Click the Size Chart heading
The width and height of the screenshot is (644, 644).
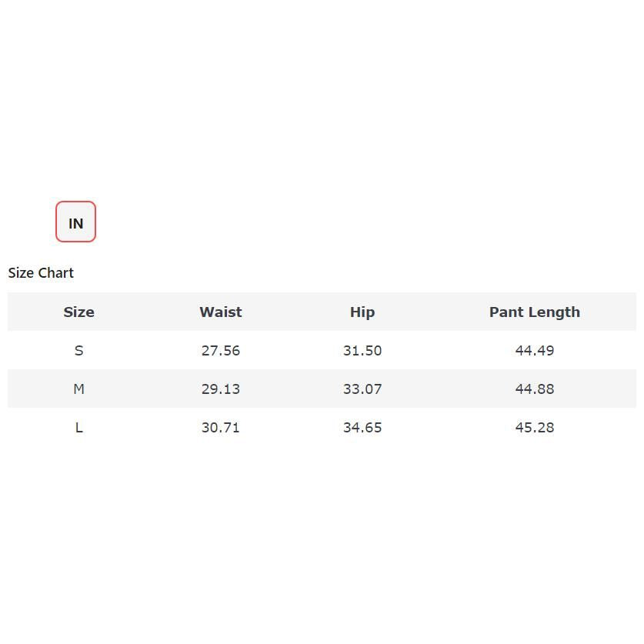point(41,273)
